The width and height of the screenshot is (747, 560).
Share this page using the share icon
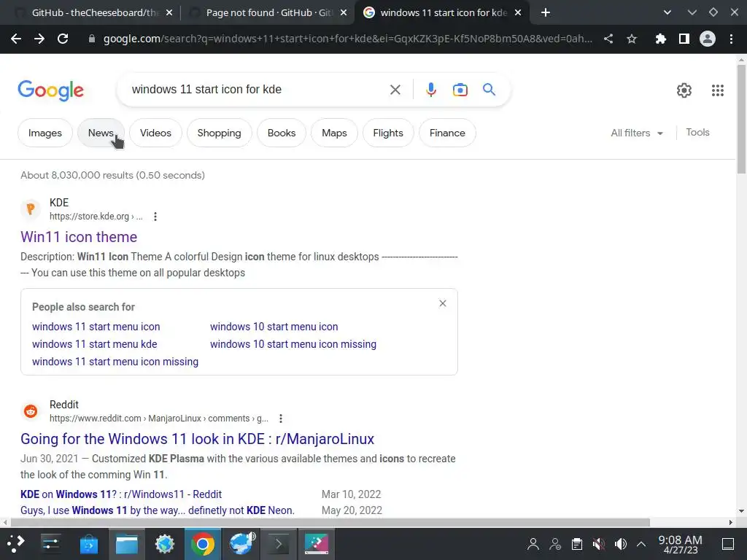click(608, 39)
